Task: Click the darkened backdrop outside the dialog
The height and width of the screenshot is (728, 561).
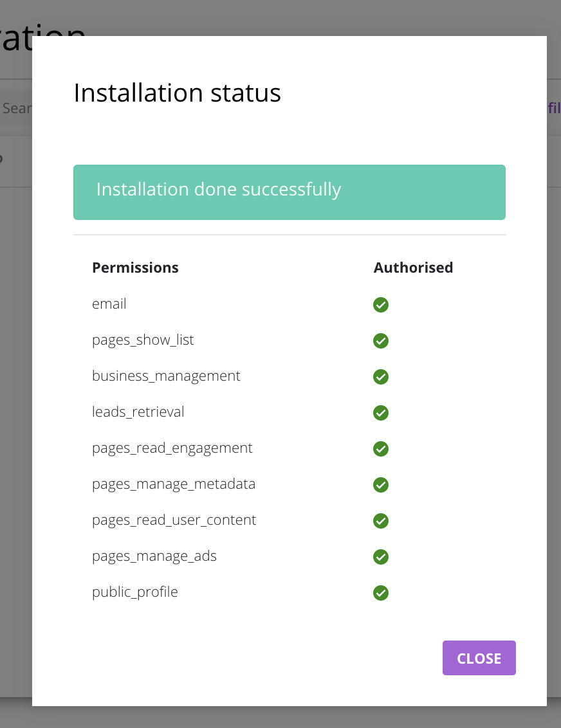Action: click(16, 386)
